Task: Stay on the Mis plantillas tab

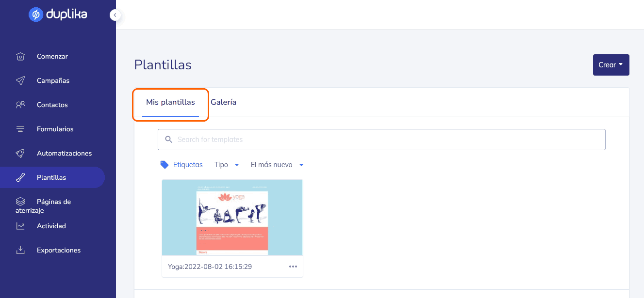Action: coord(170,102)
